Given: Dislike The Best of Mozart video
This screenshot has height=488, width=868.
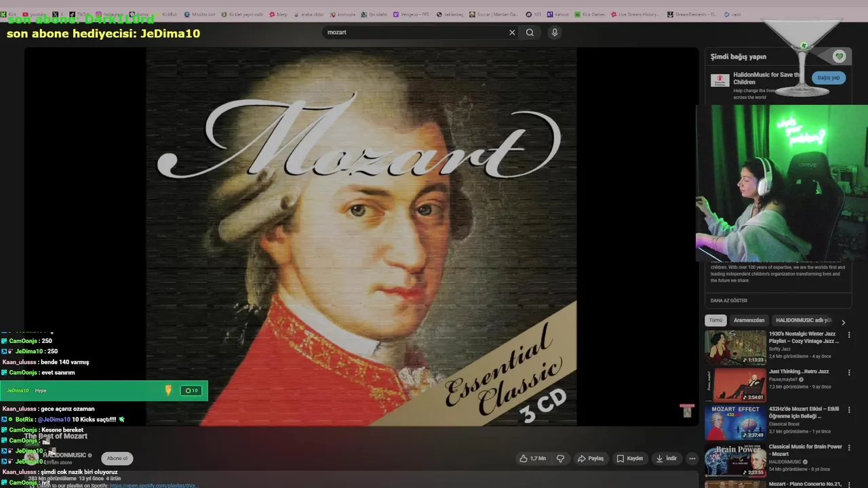Looking at the screenshot, I should click(560, 459).
